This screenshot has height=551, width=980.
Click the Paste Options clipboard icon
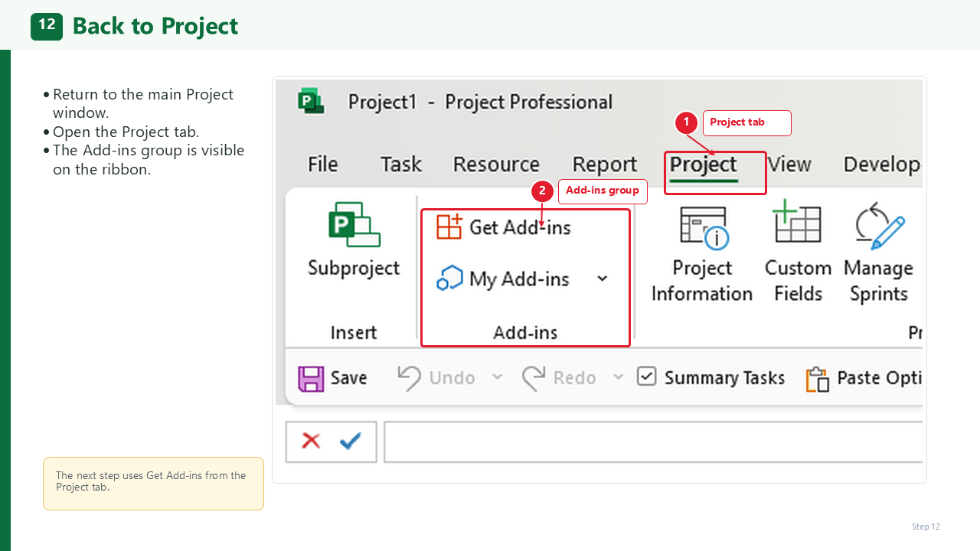(818, 379)
